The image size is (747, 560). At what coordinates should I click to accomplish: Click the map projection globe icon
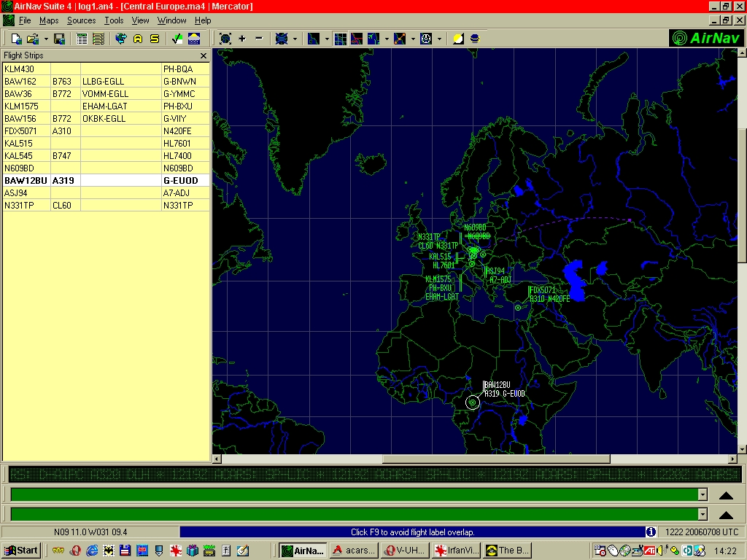pyautogui.click(x=282, y=39)
